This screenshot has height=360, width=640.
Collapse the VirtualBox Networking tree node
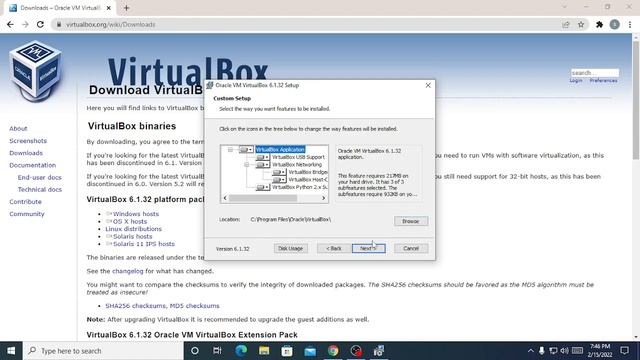click(247, 164)
